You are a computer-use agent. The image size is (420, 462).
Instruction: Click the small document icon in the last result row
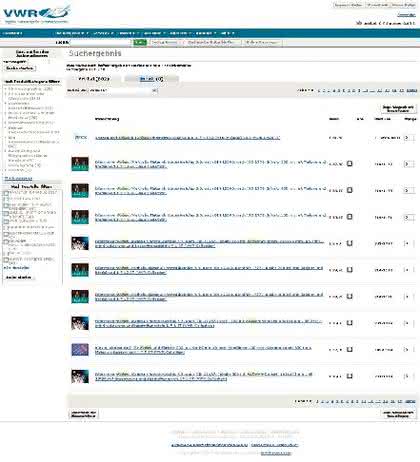click(x=349, y=376)
